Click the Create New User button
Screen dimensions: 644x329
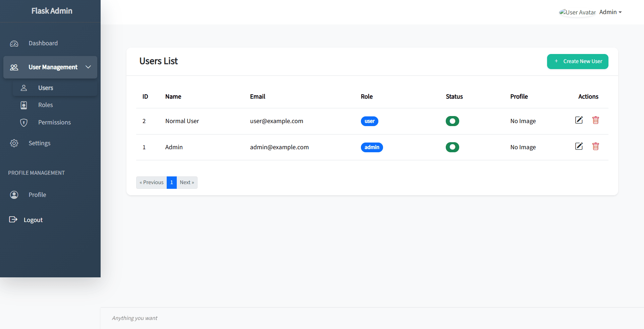pos(577,61)
